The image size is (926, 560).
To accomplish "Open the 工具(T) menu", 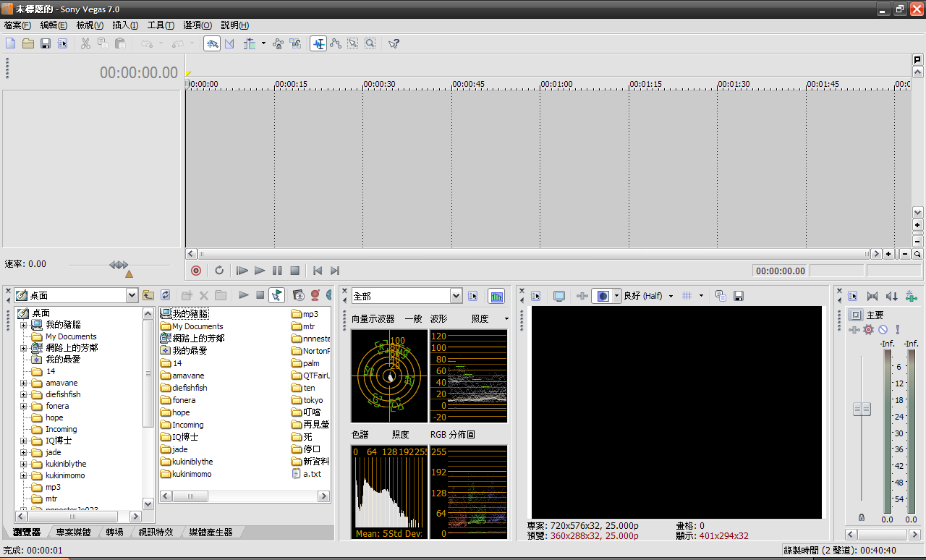I will click(x=161, y=25).
